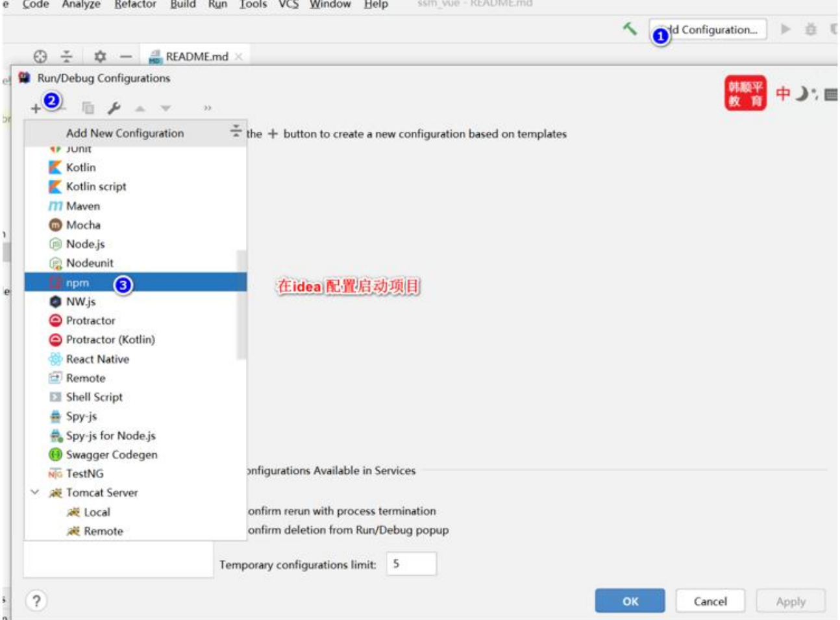Click the keyboard icon in input method bar
Screen dimensions: 840x620
click(831, 95)
